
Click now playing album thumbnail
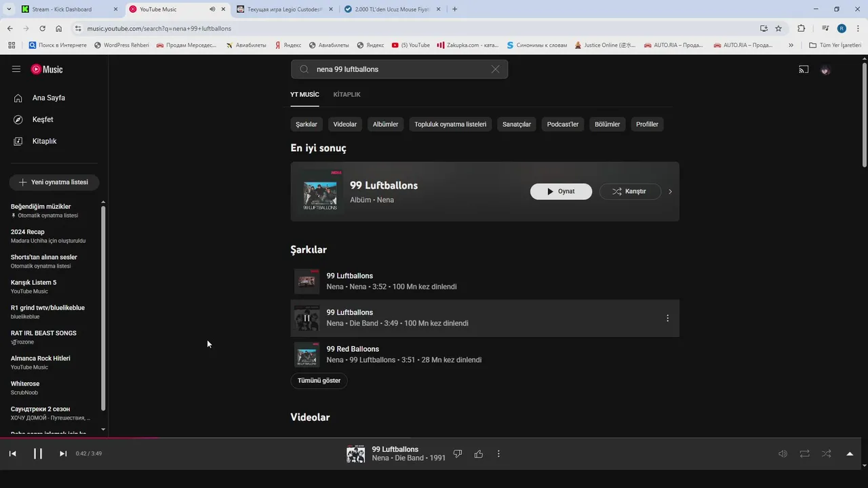pos(355,454)
